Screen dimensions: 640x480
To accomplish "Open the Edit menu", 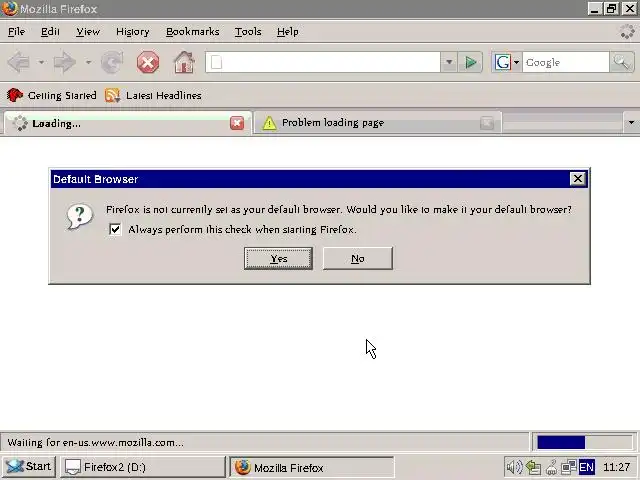I will (50, 31).
